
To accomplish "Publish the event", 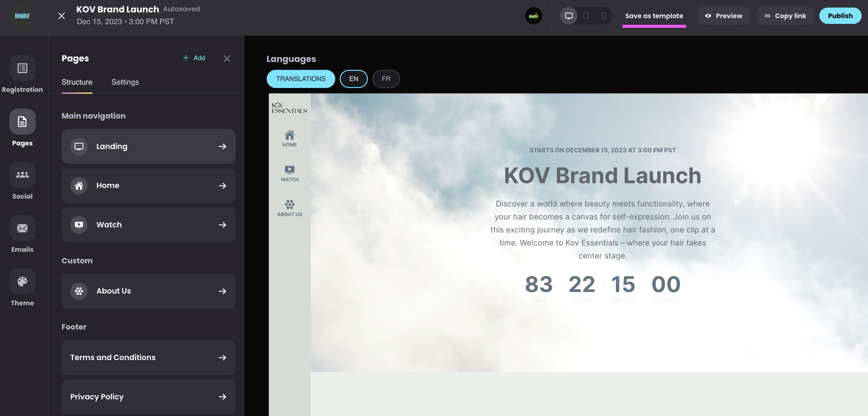I will (840, 16).
